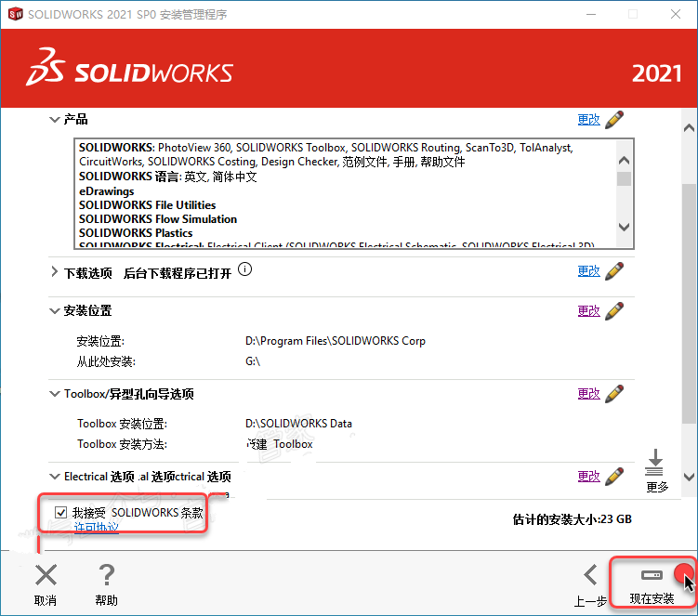
Task: Collapse the 安装位置 section
Action: click(54, 311)
